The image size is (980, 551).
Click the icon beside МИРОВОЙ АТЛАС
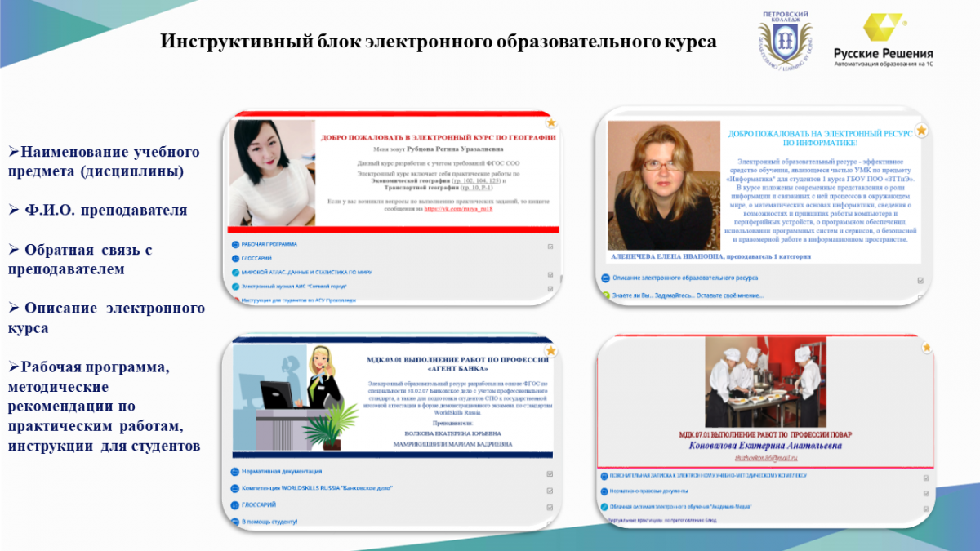[x=235, y=273]
